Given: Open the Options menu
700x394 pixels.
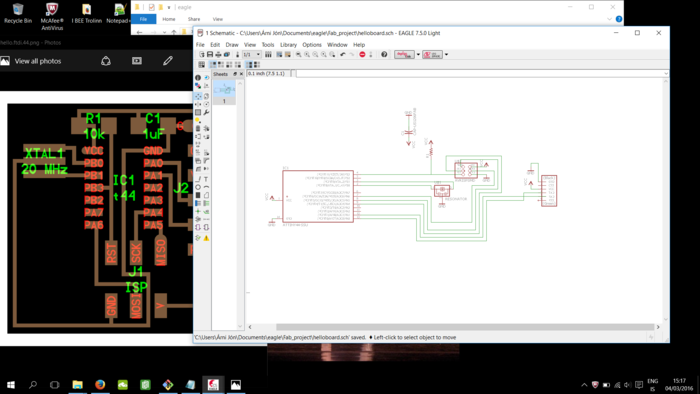Looking at the screenshot, I should pyautogui.click(x=312, y=45).
